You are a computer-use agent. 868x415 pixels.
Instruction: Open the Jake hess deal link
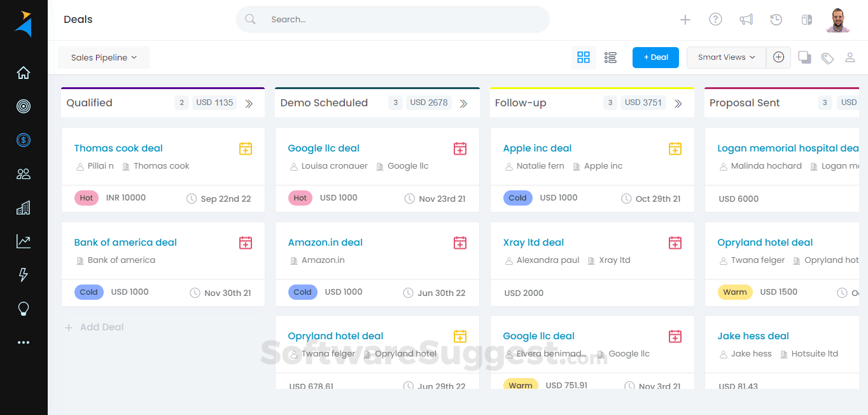(x=753, y=336)
